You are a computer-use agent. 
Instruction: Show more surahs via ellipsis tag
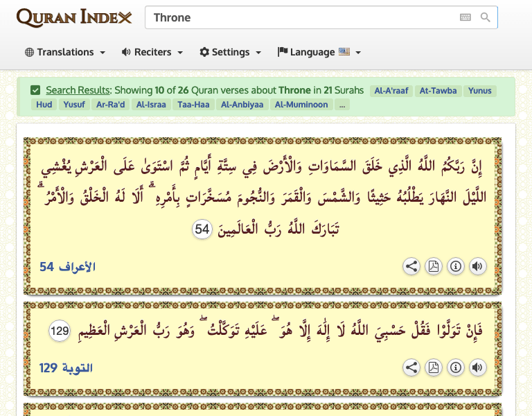(x=342, y=105)
